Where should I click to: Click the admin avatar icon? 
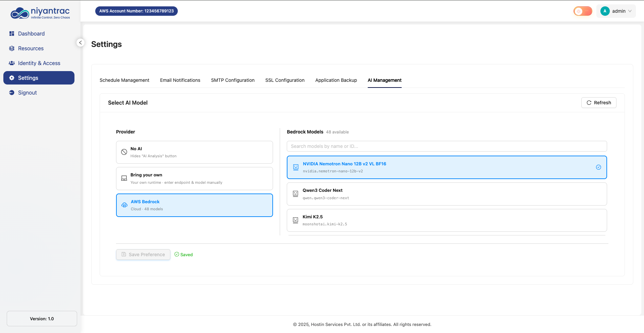[605, 11]
